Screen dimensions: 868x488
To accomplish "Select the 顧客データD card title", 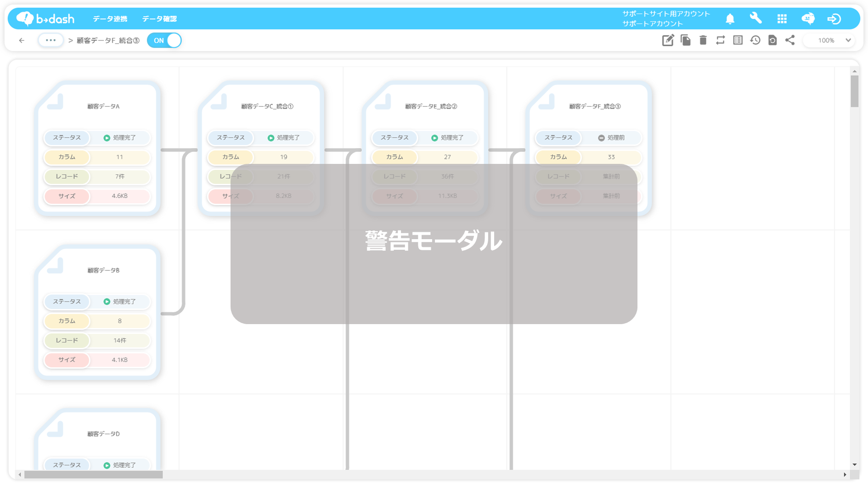I will (x=103, y=434).
